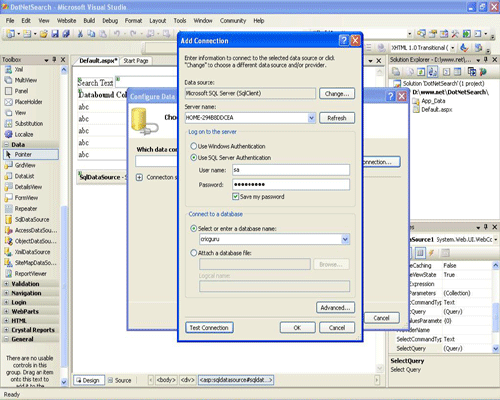Expand Crystal Reports group in Toolbox
This screenshot has width=500, height=400.
[6, 330]
